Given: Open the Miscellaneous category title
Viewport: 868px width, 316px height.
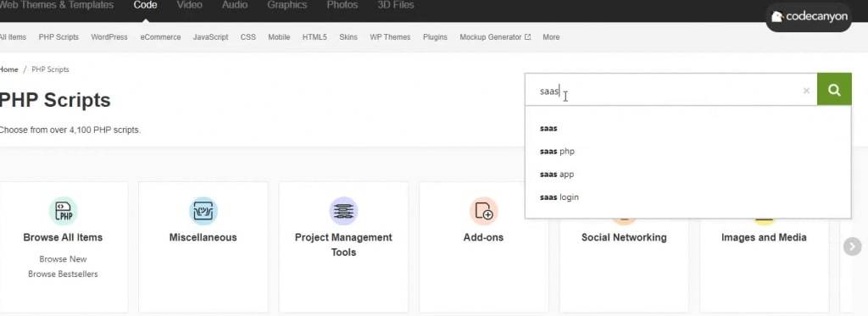Looking at the screenshot, I should coord(203,237).
